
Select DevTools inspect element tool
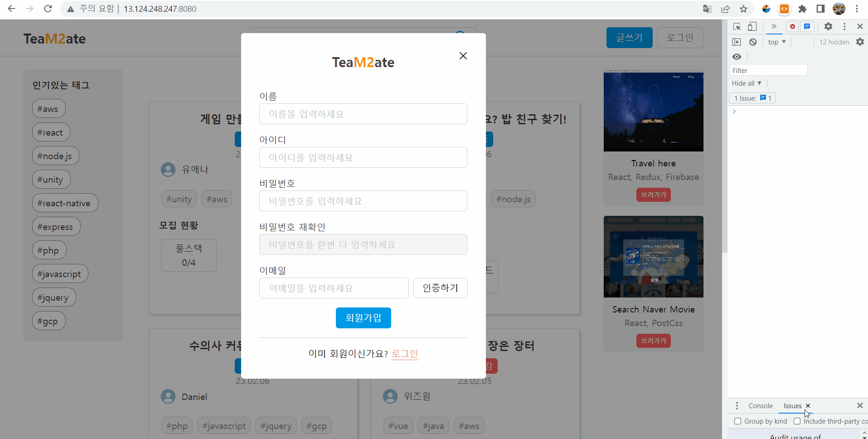[x=737, y=26]
